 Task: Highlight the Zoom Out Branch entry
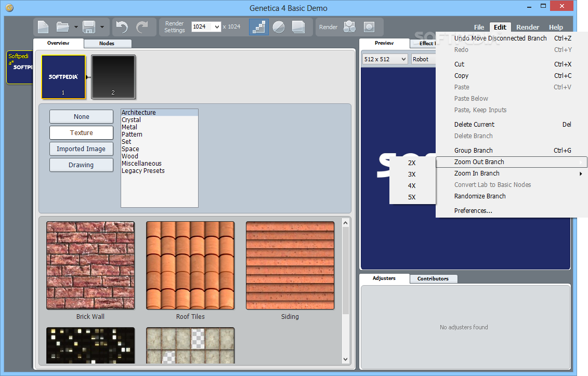pos(512,162)
